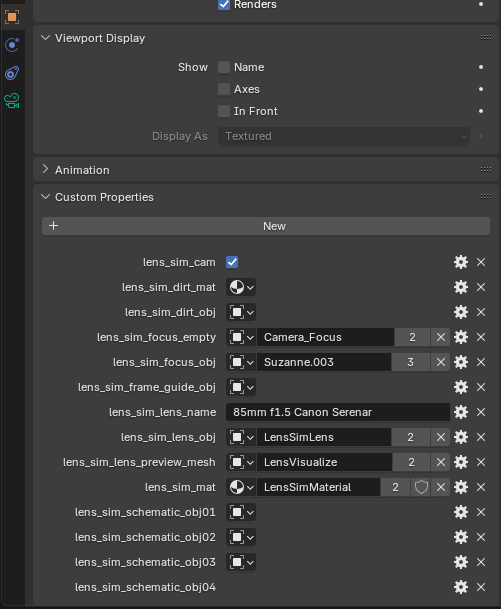Edit lens_sim_schematic_obj04 property via gear icon
Viewport: 501px width, 609px height.
[461, 587]
